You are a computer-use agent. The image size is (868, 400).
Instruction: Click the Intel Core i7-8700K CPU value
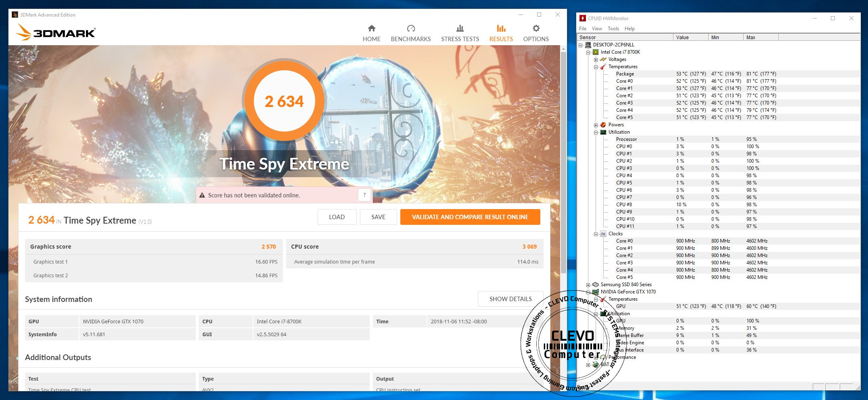(279, 322)
